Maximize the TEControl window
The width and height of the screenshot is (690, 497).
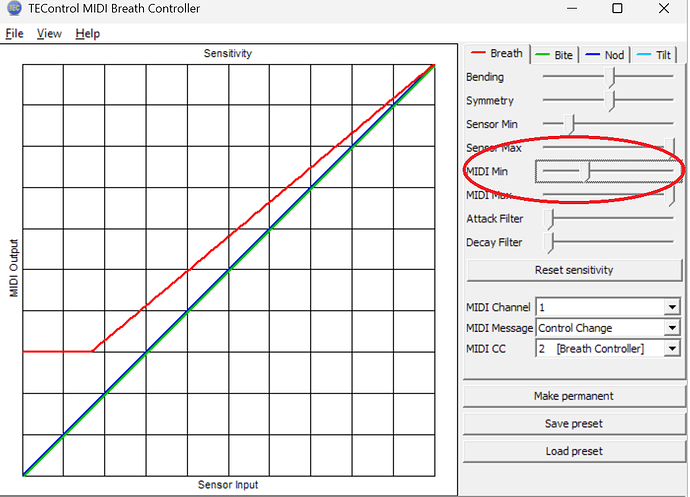(617, 8)
